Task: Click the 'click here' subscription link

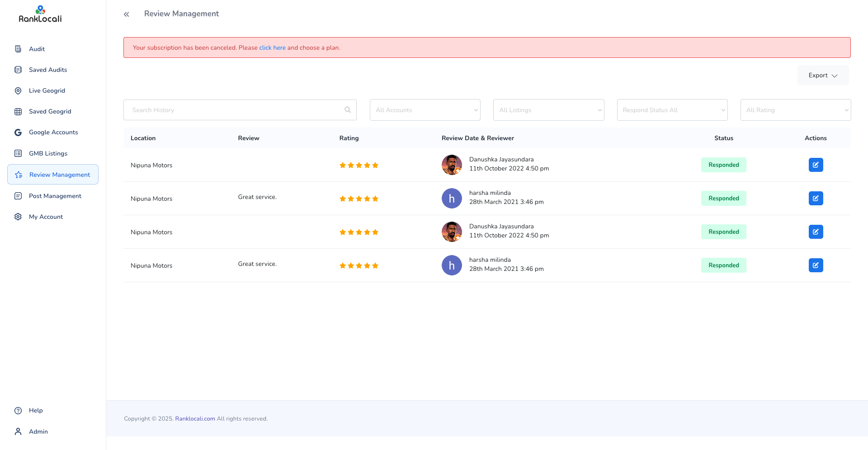Action: (272, 47)
